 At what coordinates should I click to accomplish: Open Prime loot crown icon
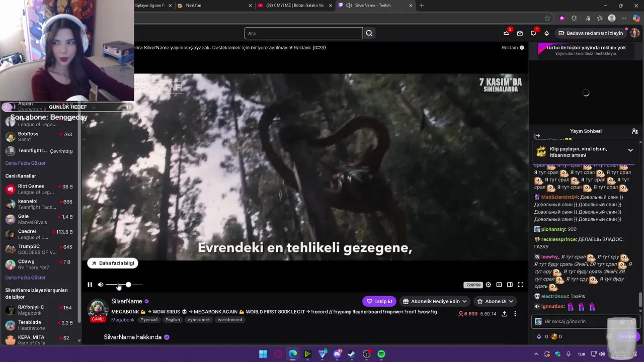506,33
